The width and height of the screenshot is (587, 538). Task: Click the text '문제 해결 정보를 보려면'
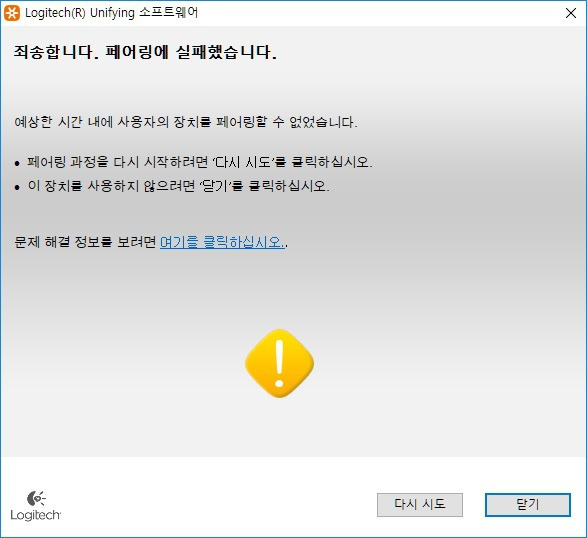pos(85,242)
